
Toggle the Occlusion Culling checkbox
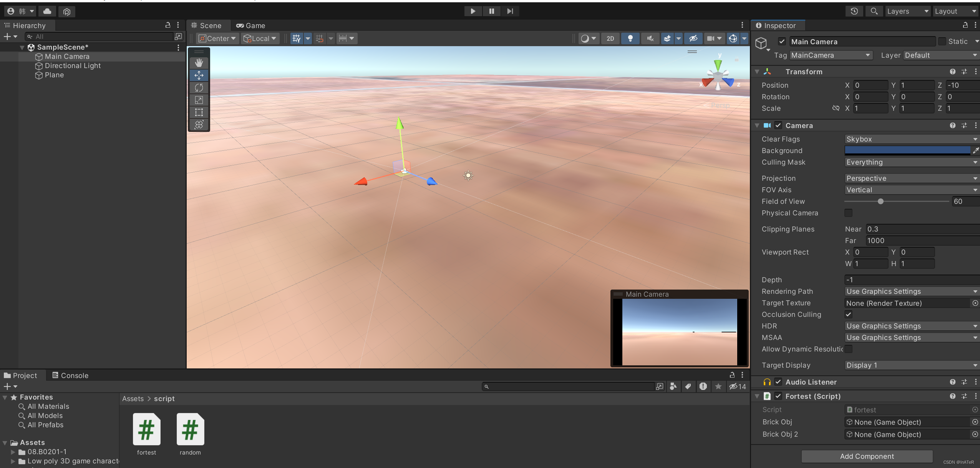849,314
